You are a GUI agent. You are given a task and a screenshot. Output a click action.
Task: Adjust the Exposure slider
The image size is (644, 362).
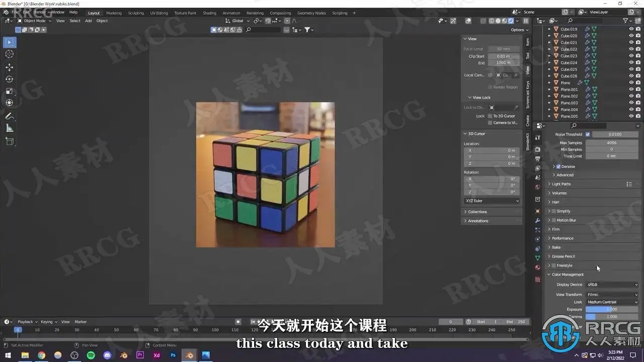pyautogui.click(x=612, y=309)
